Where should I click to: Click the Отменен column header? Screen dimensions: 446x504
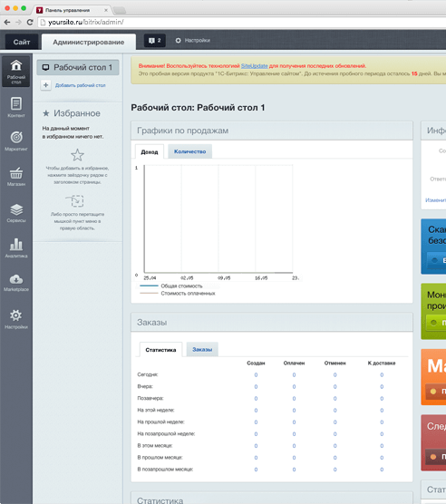[334, 363]
